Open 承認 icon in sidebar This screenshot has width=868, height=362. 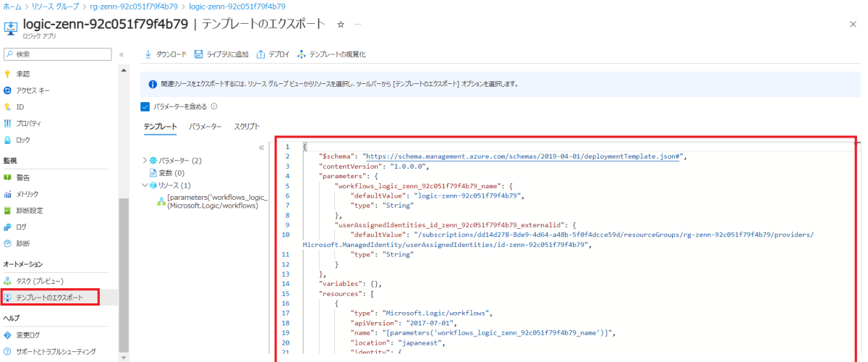pos(8,74)
